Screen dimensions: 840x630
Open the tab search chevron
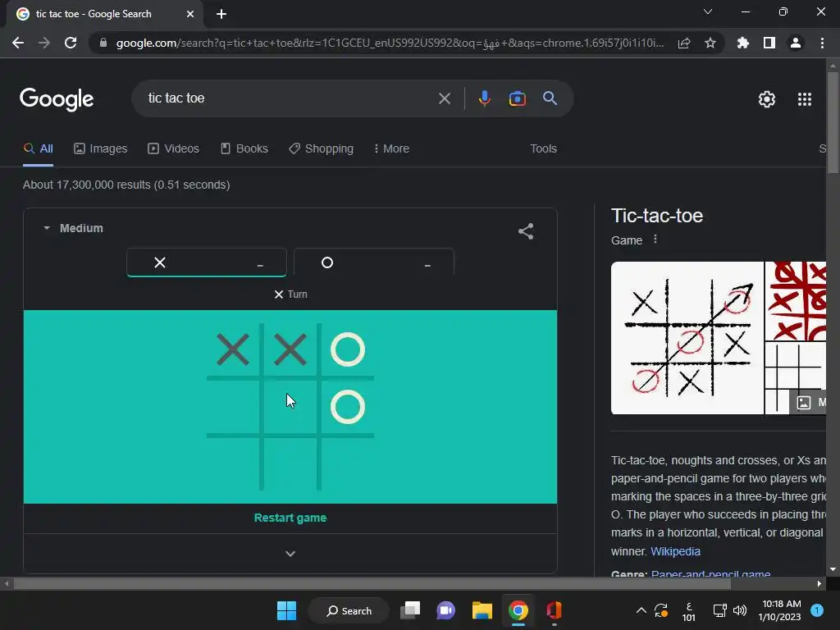(x=708, y=11)
